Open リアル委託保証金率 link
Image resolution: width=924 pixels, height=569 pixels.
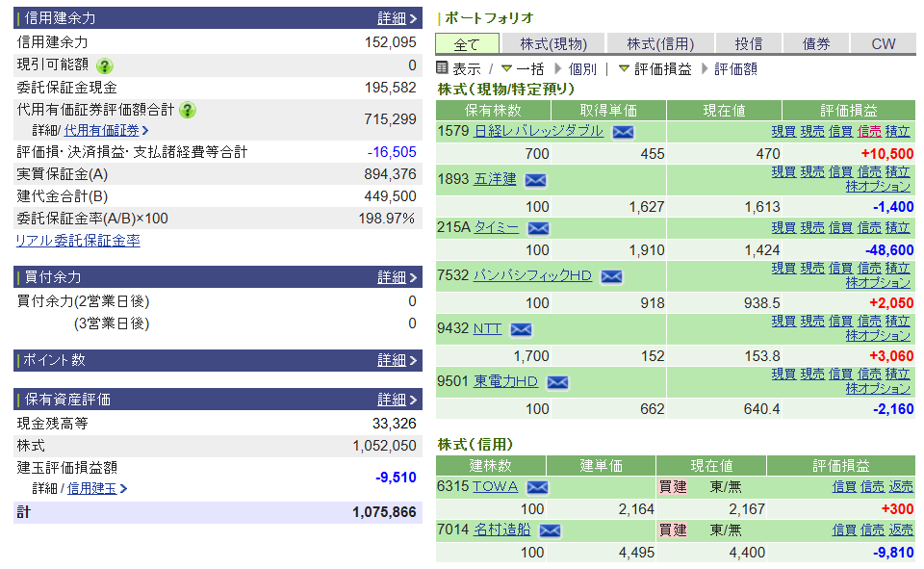(x=78, y=241)
